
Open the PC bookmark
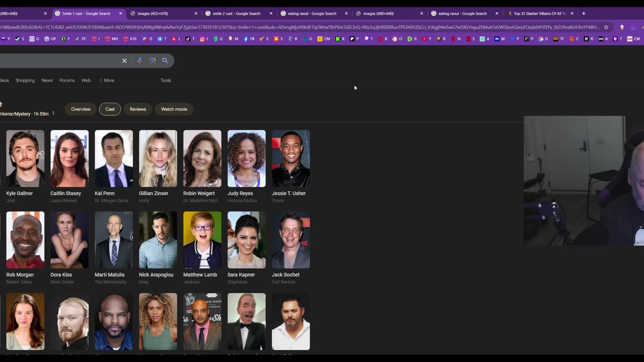[81, 39]
